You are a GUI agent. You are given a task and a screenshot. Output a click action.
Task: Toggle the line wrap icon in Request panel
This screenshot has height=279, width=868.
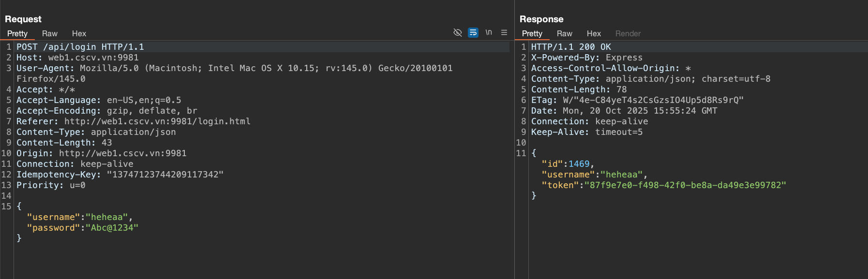point(473,32)
